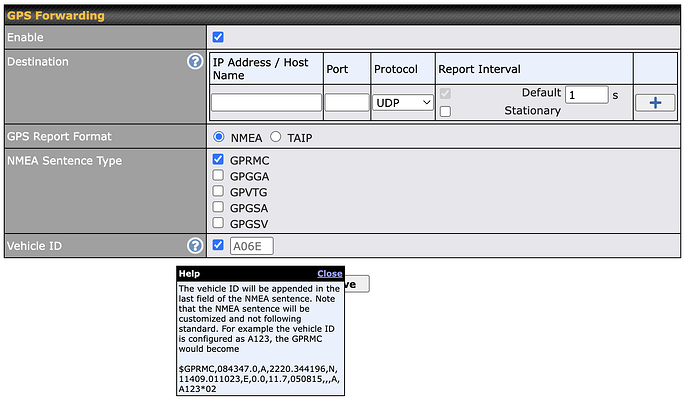Image resolution: width=690 pixels, height=407 pixels.
Task: Tick the GPGSV sentence type checkbox
Action: [219, 223]
